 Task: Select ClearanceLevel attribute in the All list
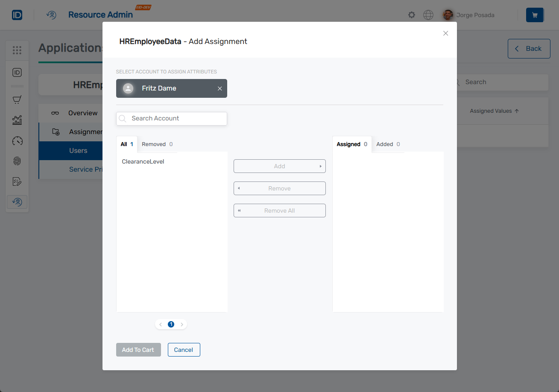click(143, 161)
